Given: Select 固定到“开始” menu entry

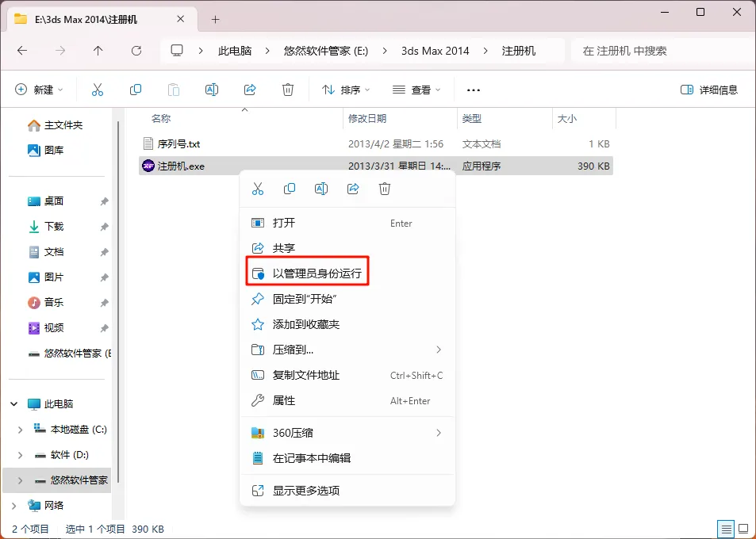Looking at the screenshot, I should (347, 299).
